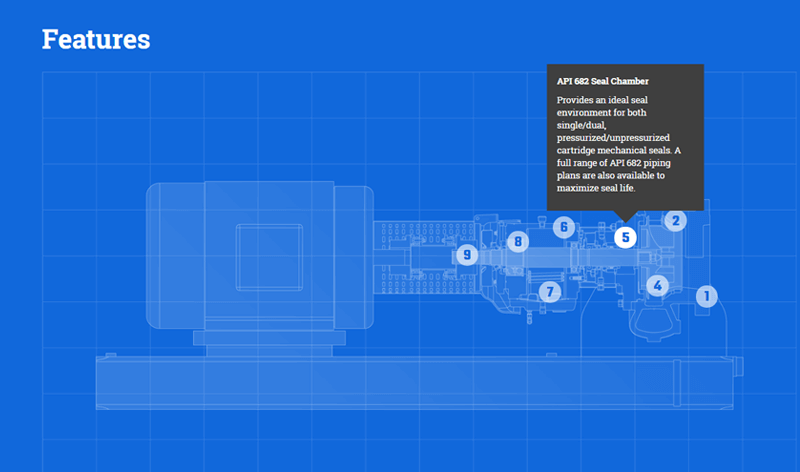
Task: Choose hotspot marker number 8
Action: [518, 241]
